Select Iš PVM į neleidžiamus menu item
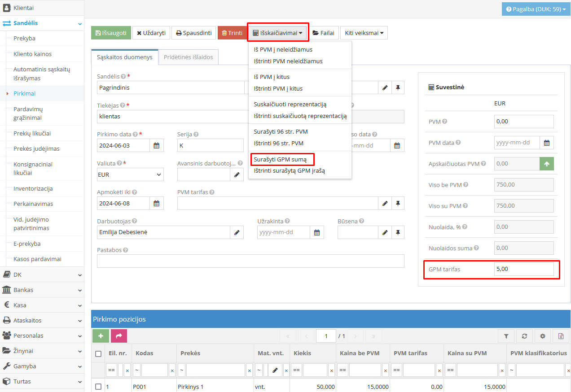The width and height of the screenshot is (571, 392). tap(283, 49)
